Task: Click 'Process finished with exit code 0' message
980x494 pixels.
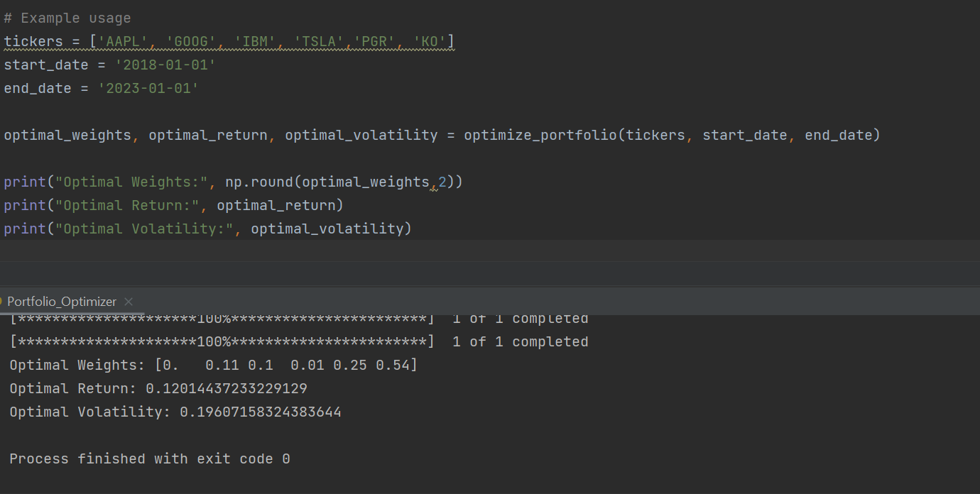Action: tap(149, 459)
